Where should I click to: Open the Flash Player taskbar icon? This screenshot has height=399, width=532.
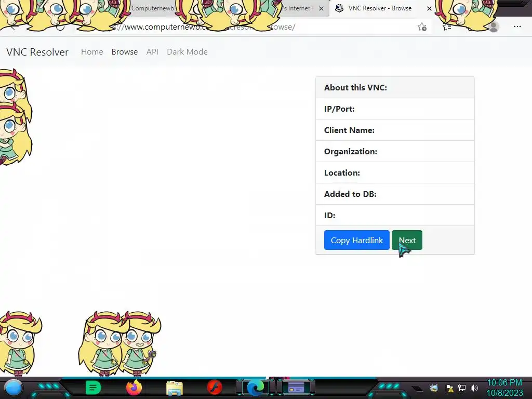215,388
